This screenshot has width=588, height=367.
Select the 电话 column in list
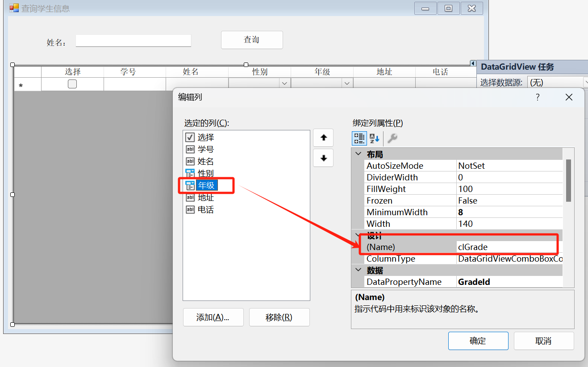coord(205,209)
